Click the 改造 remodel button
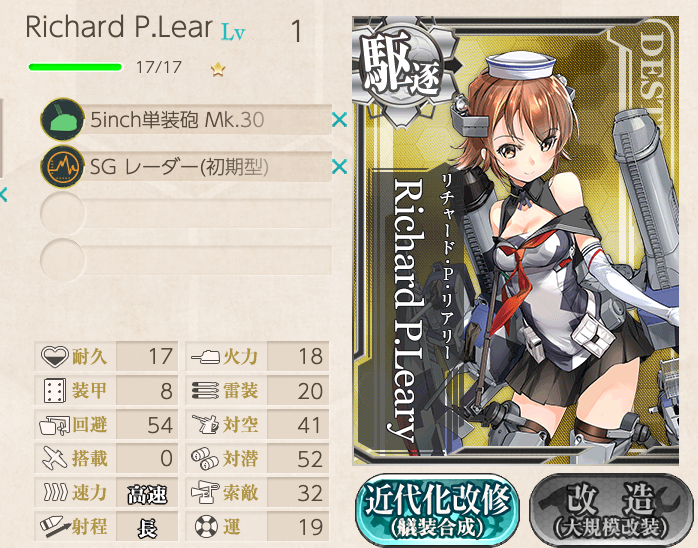 (x=612, y=510)
